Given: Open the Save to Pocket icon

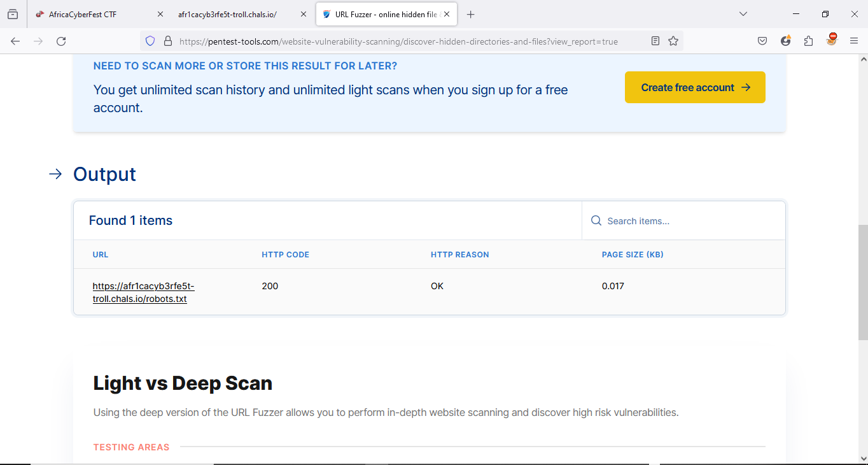Looking at the screenshot, I should pyautogui.click(x=762, y=41).
